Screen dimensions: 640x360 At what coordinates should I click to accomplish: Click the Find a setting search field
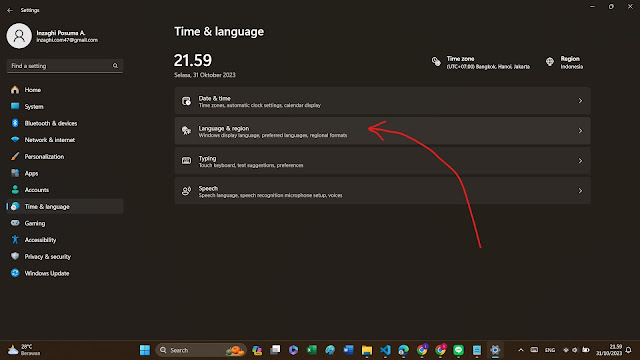click(65, 66)
